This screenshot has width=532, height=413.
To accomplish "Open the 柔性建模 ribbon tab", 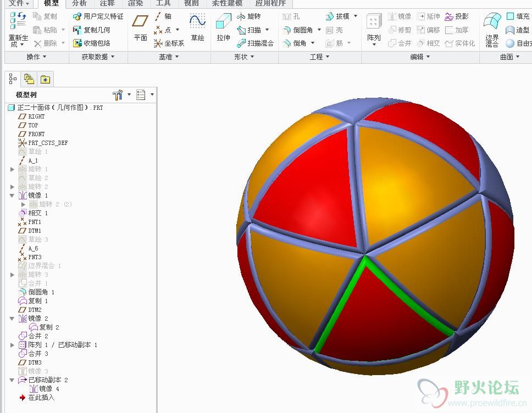I will [227, 3].
